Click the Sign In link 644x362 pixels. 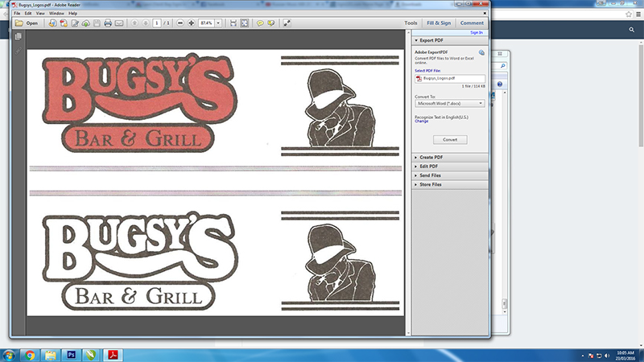coord(477,32)
